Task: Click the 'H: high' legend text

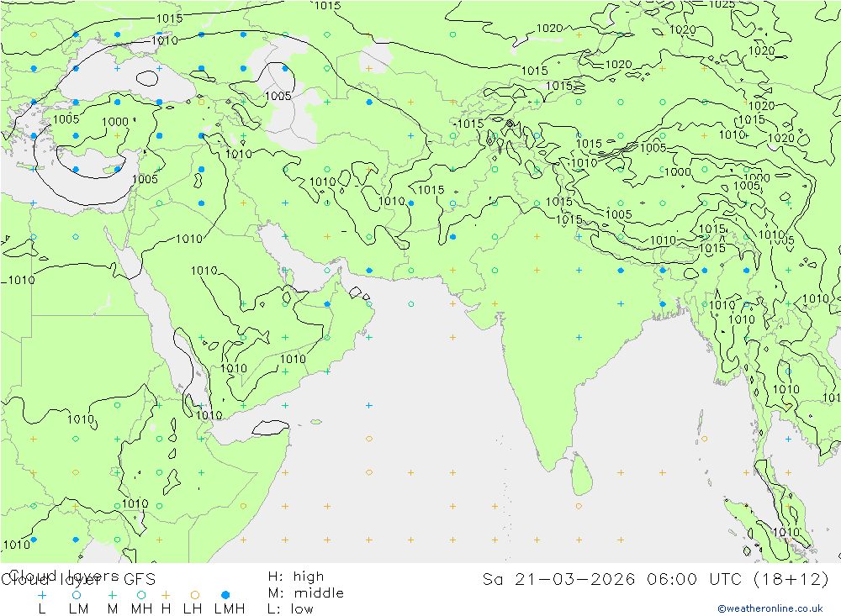Action: pos(296,577)
